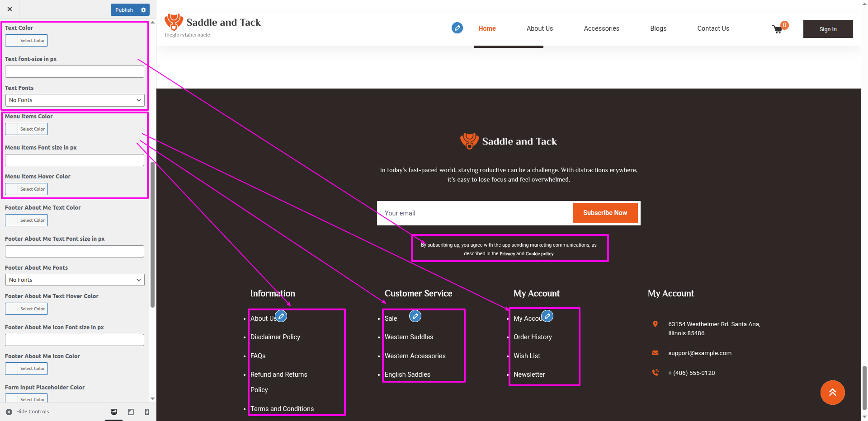Click the shopping cart icon
The height and width of the screenshot is (421, 868).
[778, 29]
